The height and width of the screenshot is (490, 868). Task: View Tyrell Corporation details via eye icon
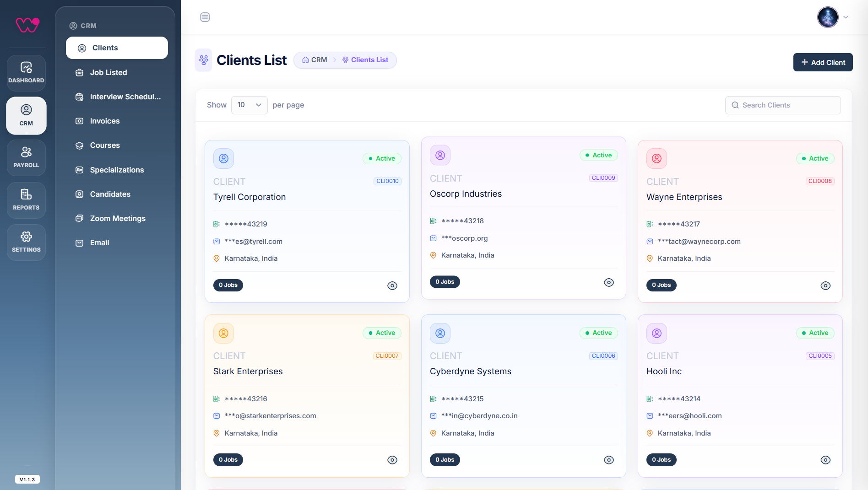pos(392,285)
